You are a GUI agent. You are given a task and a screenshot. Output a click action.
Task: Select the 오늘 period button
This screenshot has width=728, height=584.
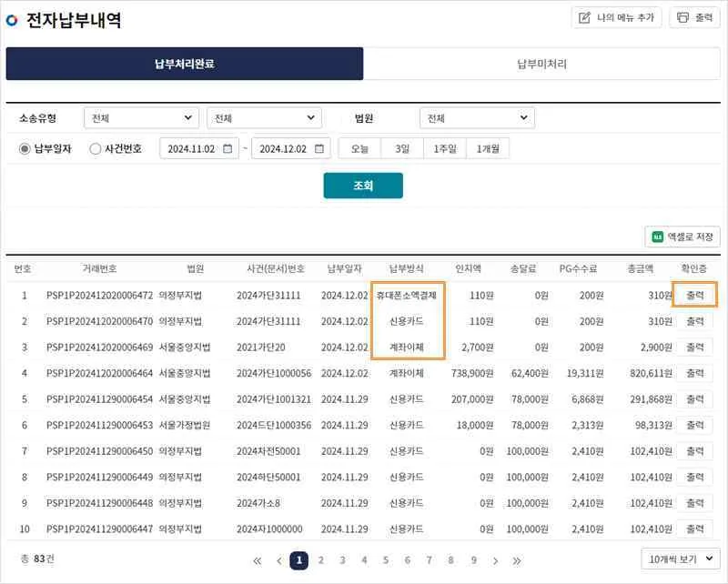click(359, 148)
